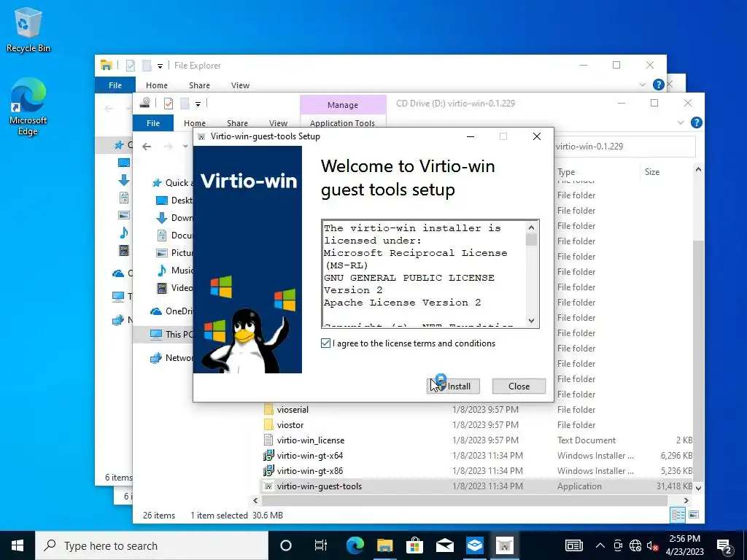Screen dimensions: 747x560
Task: Uncheck the license terms agreement checkbox
Action: point(326,343)
